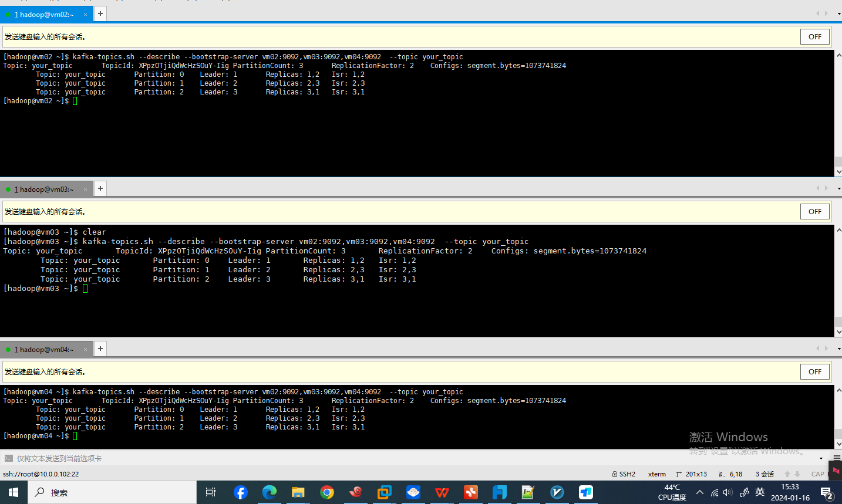Click scroll-up arrow of vm02 terminal
842x504 pixels.
point(838,55)
